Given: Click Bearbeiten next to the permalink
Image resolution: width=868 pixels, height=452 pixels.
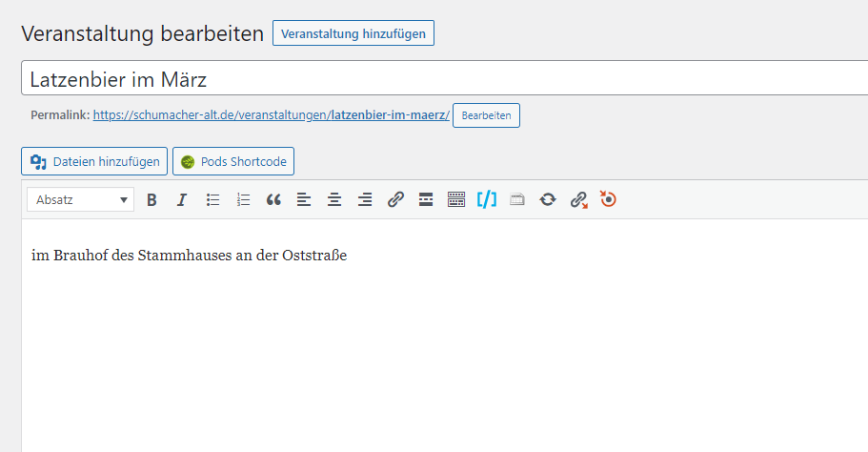Looking at the screenshot, I should click(x=486, y=115).
